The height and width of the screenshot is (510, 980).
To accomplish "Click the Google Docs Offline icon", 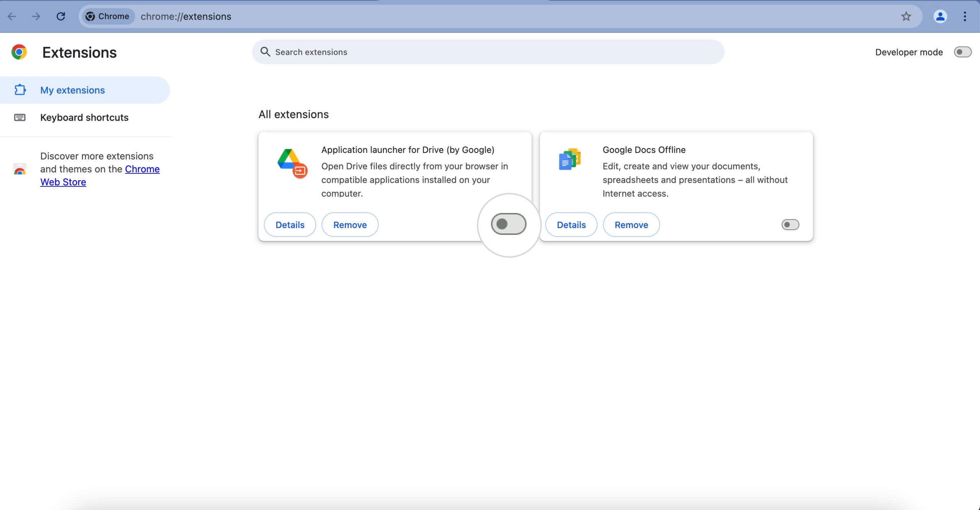I will (x=570, y=159).
